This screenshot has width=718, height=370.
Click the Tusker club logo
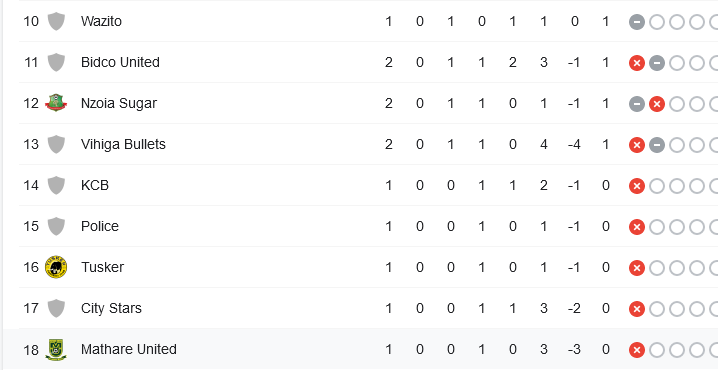coord(56,267)
